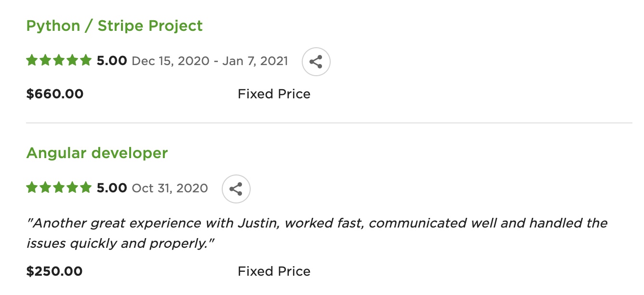Screen dimensions: 644x295
Task: Click the $250.00 amount
Action: pyautogui.click(x=54, y=271)
